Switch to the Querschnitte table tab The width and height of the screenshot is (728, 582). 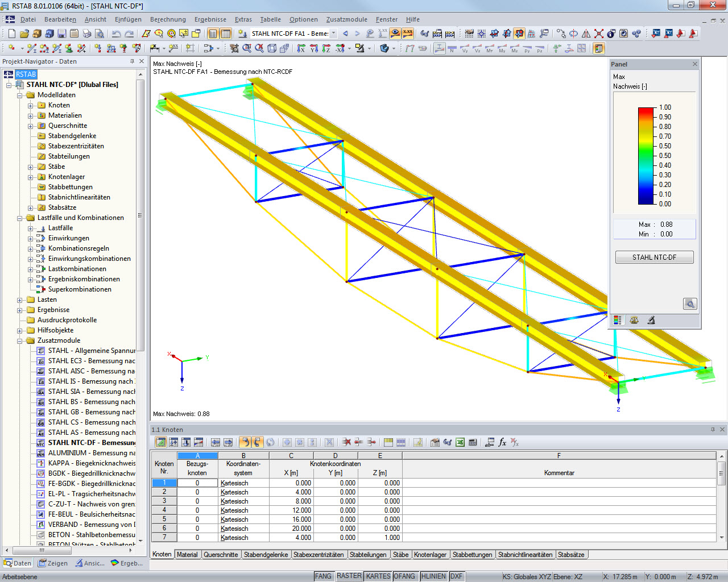[x=221, y=554]
